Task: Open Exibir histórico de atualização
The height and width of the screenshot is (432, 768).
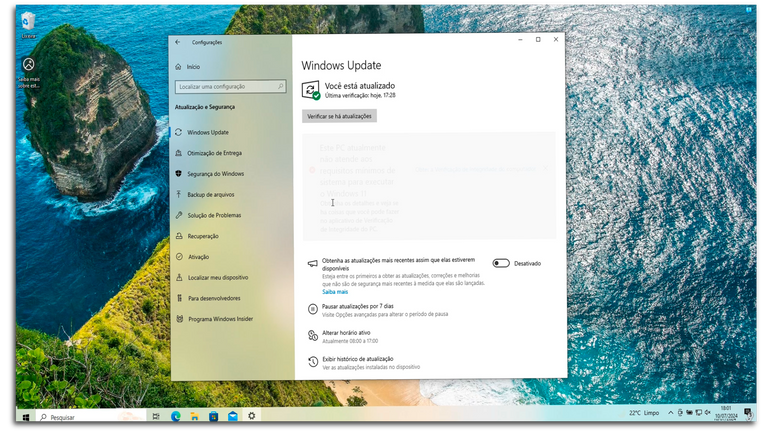Action: tap(358, 359)
